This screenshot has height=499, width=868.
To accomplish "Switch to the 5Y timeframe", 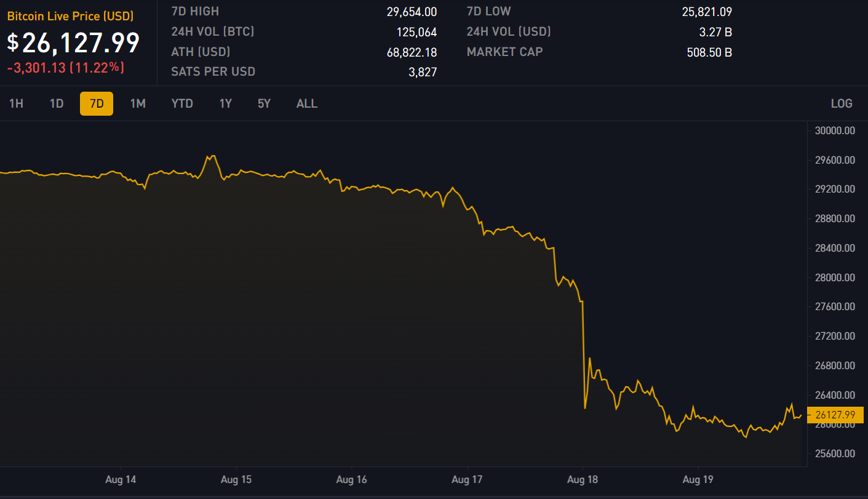I will coord(264,103).
